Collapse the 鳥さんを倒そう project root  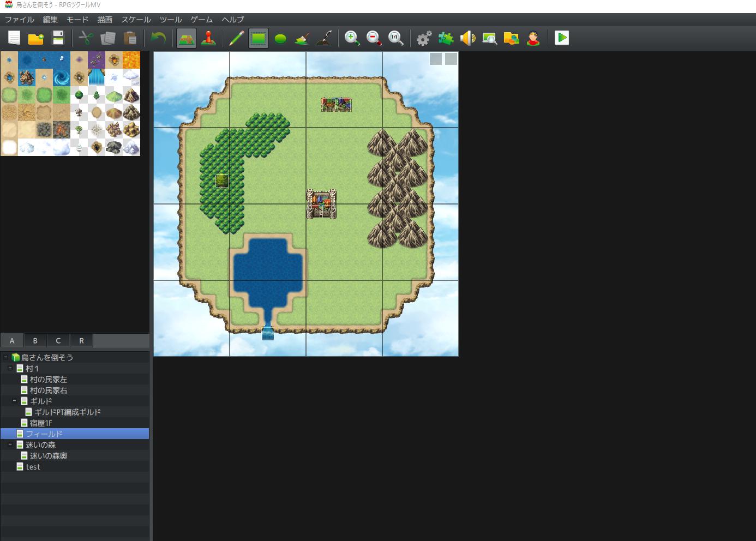click(x=5, y=357)
